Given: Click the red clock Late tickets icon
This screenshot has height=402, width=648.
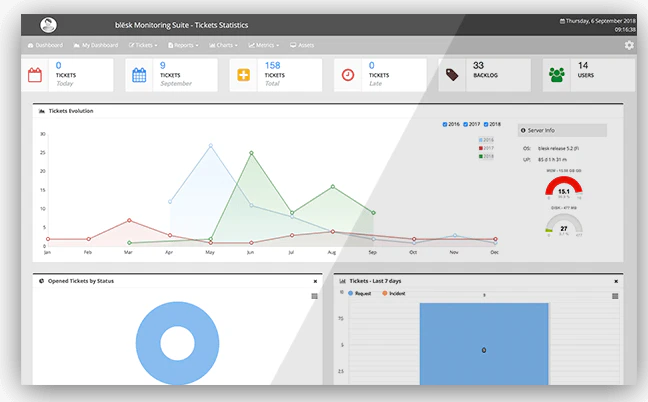Looking at the screenshot, I should (x=348, y=75).
